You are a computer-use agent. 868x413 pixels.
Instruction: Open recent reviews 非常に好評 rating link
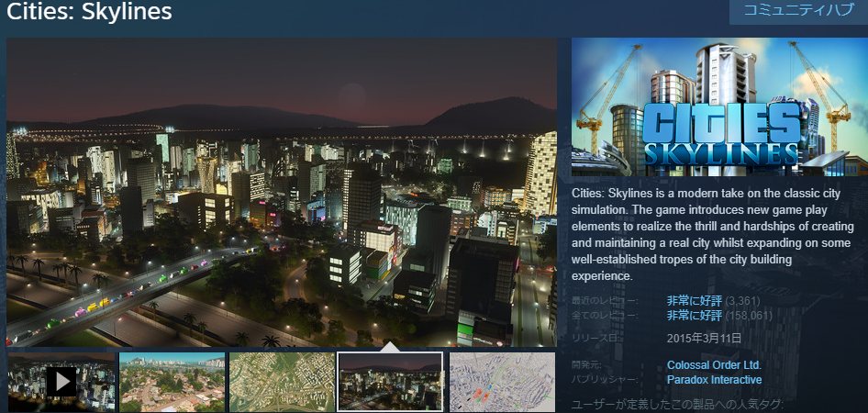click(x=694, y=300)
